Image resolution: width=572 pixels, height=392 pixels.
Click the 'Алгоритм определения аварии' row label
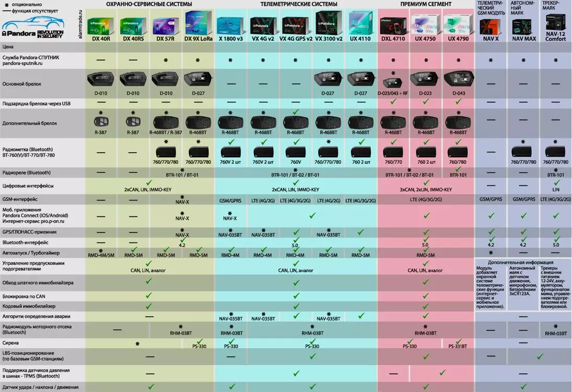pyautogui.click(x=37, y=317)
